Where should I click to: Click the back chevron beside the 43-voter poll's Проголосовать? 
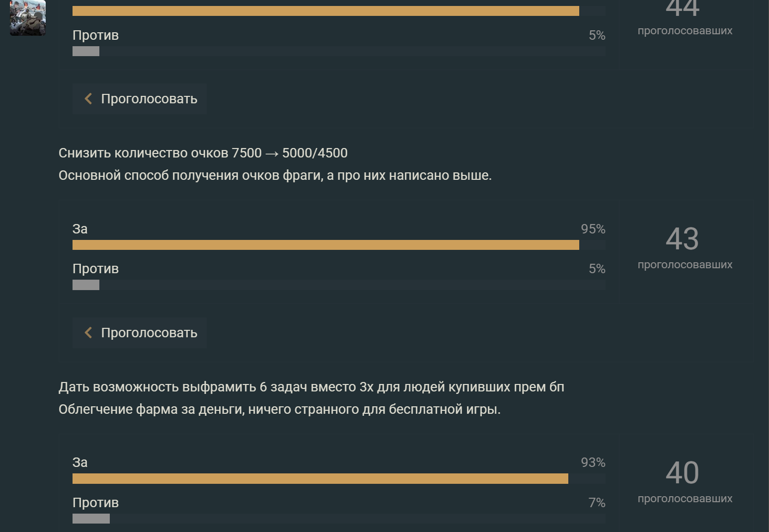click(x=88, y=333)
